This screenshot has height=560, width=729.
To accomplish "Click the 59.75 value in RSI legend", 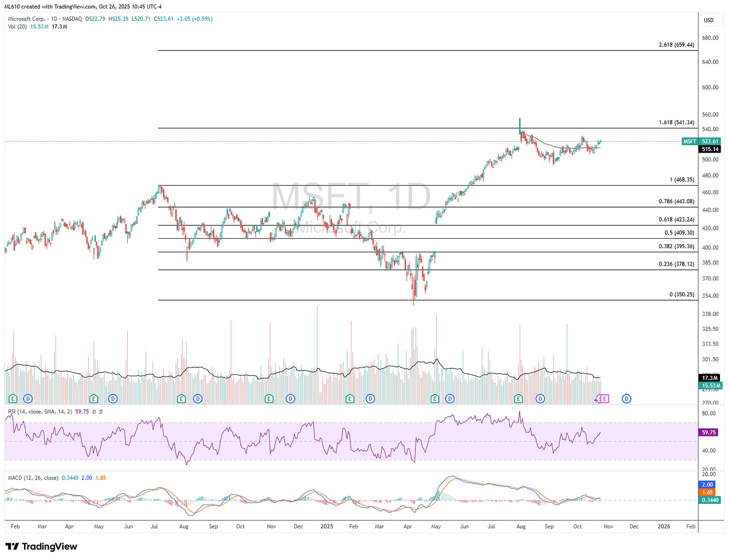I will (x=82, y=411).
